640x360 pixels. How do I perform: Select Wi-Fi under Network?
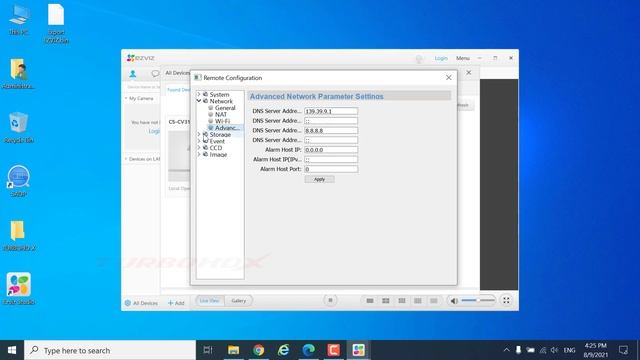point(222,121)
